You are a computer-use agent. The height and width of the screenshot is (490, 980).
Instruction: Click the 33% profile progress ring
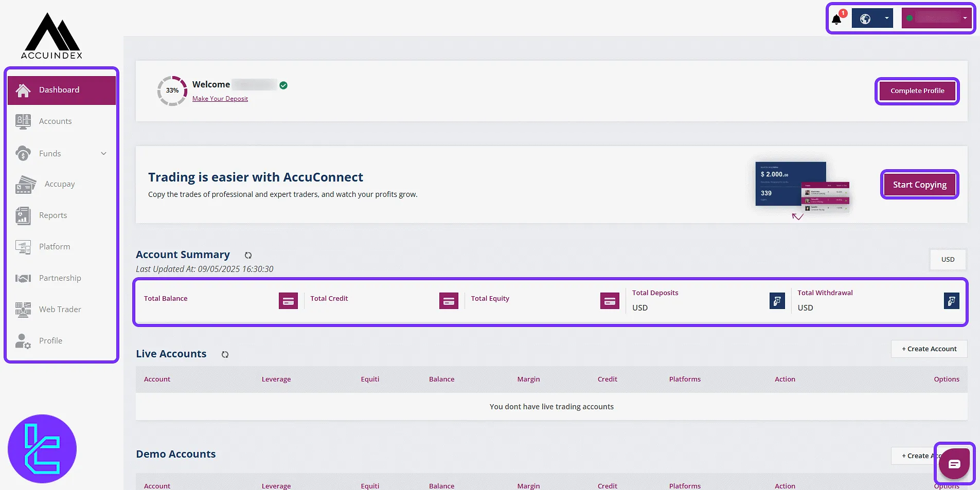(172, 91)
